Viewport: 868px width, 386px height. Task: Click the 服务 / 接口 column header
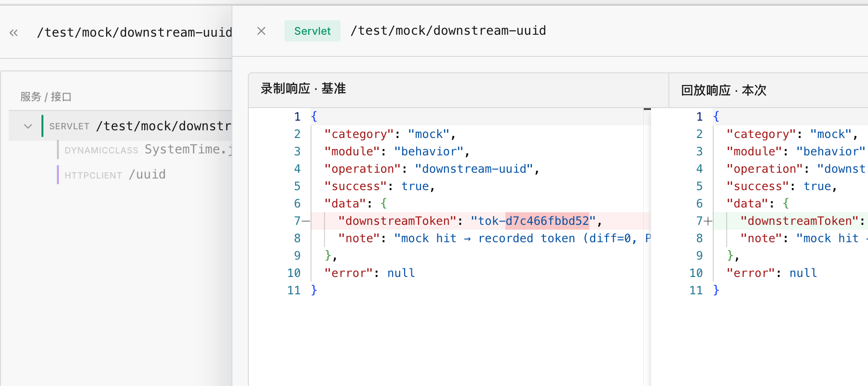(x=46, y=97)
